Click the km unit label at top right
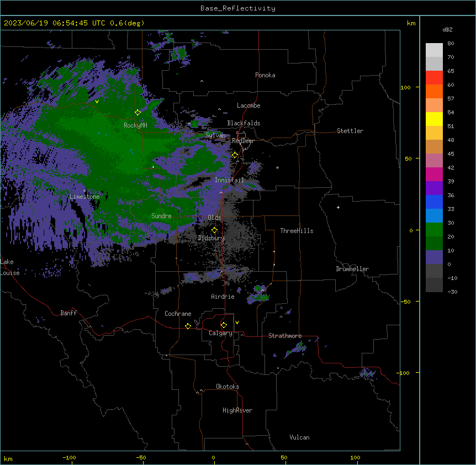The image size is (476, 465). point(411,23)
